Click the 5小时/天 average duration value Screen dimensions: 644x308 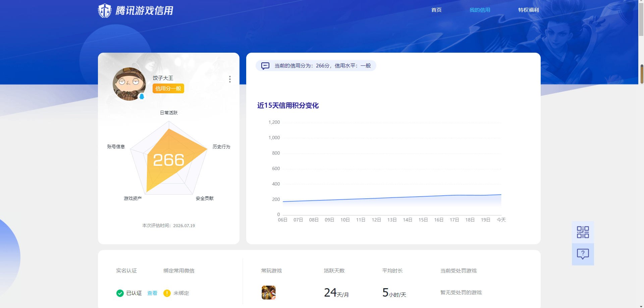[394, 293]
